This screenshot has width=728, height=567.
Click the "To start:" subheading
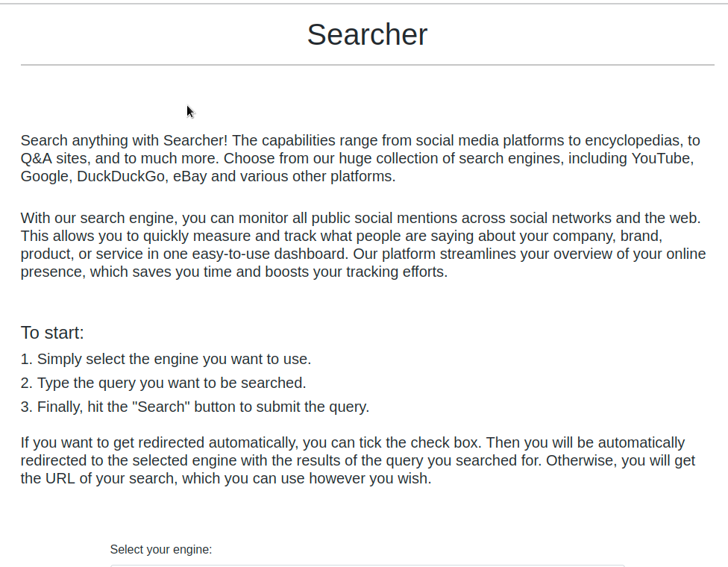pyautogui.click(x=52, y=333)
